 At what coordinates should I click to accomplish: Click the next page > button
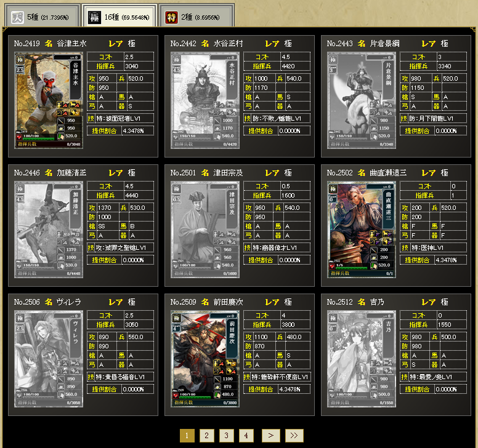click(270, 436)
